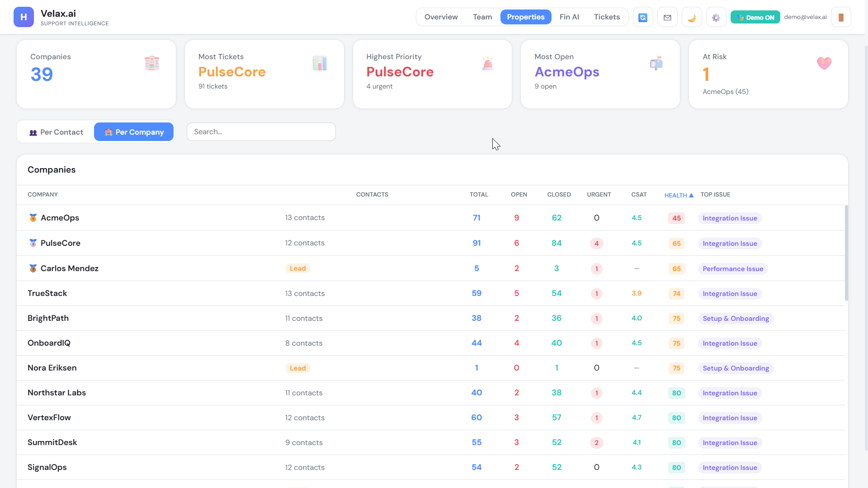Click AcmeOps red health score 45 badge
The image size is (868, 488).
click(x=676, y=218)
